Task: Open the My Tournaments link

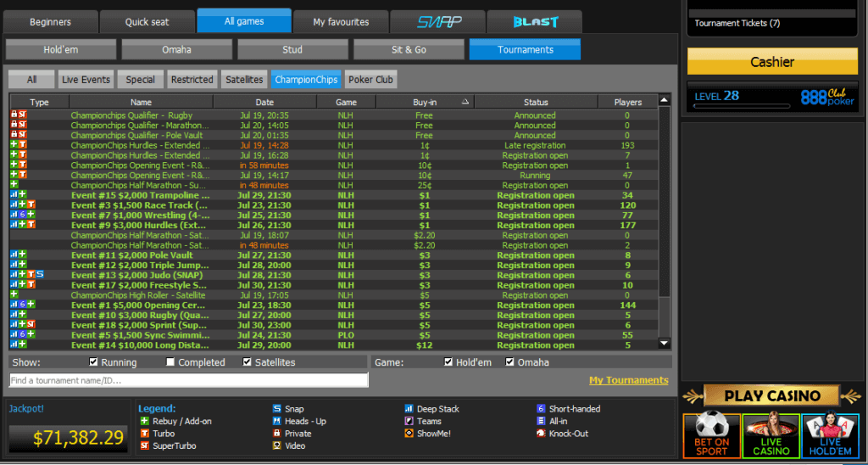Action: click(x=628, y=380)
